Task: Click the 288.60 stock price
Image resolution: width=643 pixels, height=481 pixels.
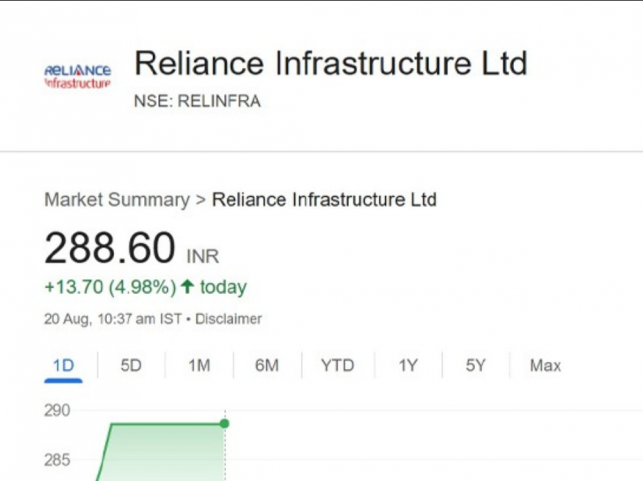Action: (110, 248)
